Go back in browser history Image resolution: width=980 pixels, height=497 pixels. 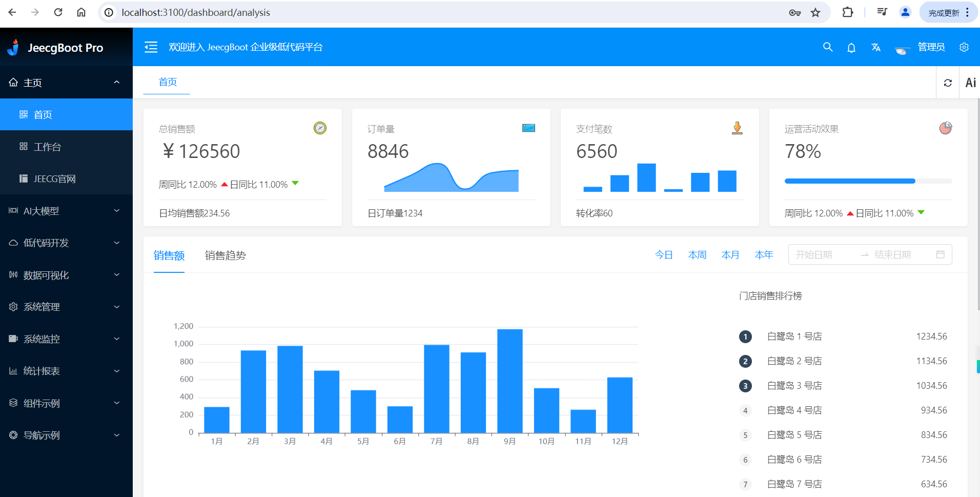pyautogui.click(x=12, y=12)
